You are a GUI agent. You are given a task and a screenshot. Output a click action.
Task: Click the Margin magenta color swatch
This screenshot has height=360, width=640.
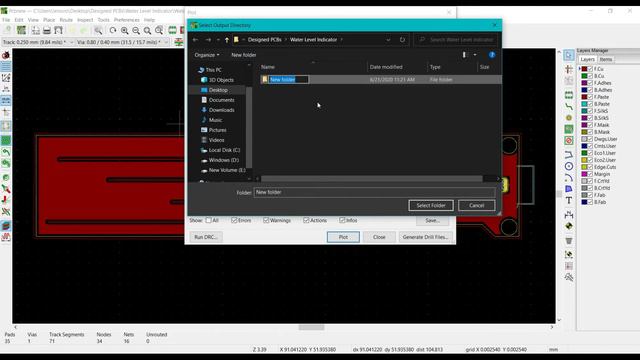[584, 174]
